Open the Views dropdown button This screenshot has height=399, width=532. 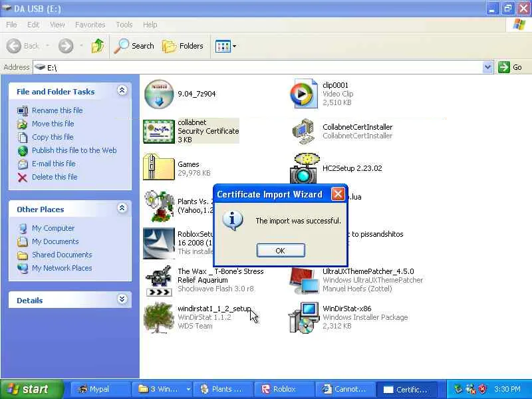(225, 46)
